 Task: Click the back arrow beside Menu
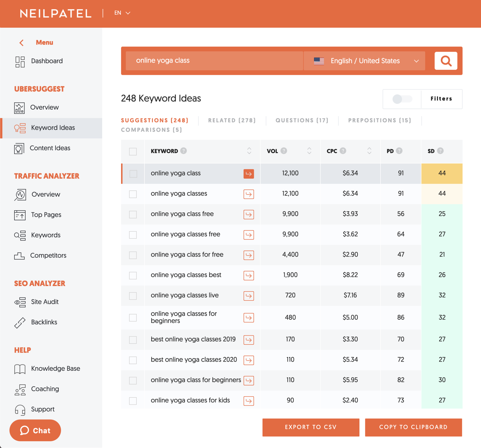[21, 43]
